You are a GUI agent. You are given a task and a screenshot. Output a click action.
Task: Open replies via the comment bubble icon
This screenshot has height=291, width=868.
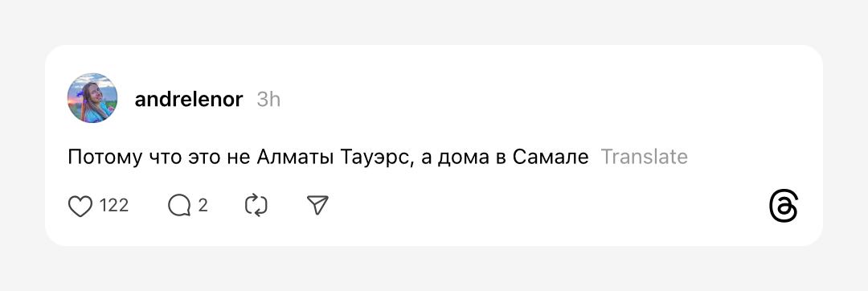click(x=178, y=207)
